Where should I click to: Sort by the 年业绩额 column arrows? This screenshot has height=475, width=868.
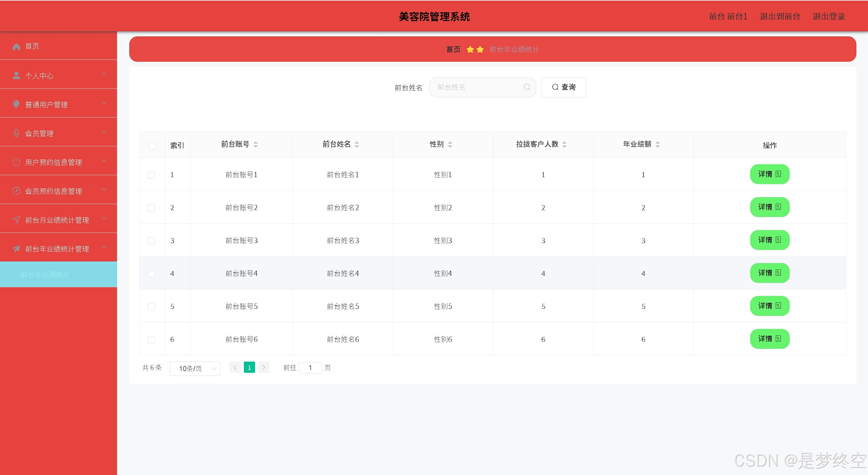657,144
